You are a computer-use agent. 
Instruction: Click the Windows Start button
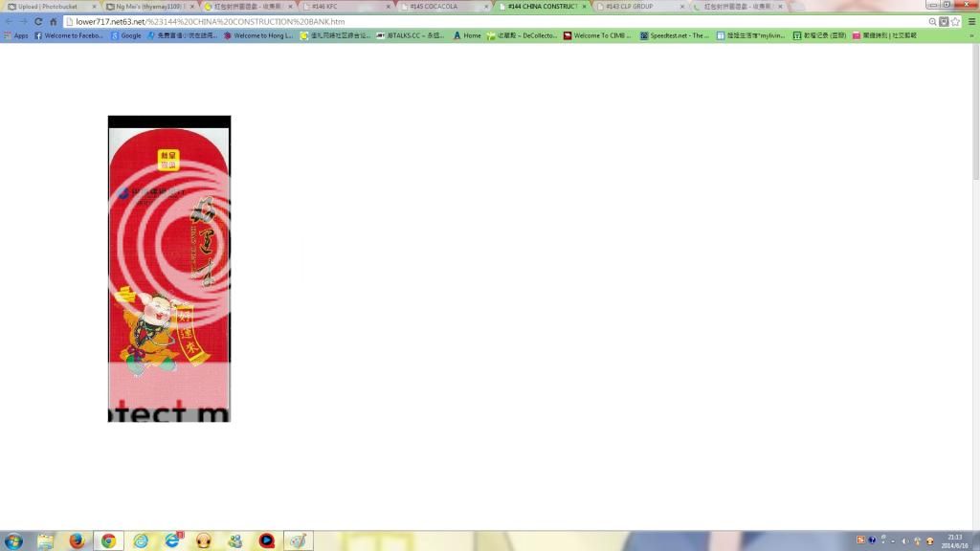click(x=13, y=540)
